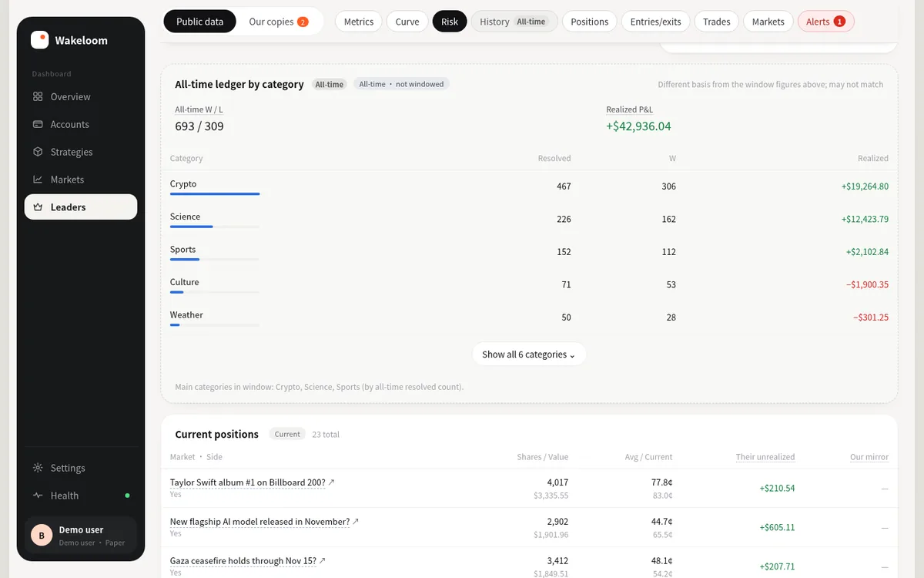Click the Health pulse icon
Viewport: 924px width, 578px height.
click(38, 496)
